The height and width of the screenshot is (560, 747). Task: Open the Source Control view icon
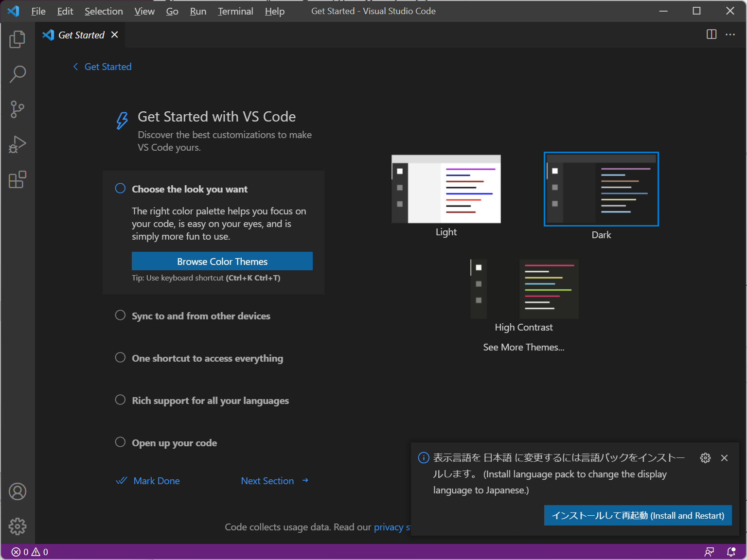(18, 109)
